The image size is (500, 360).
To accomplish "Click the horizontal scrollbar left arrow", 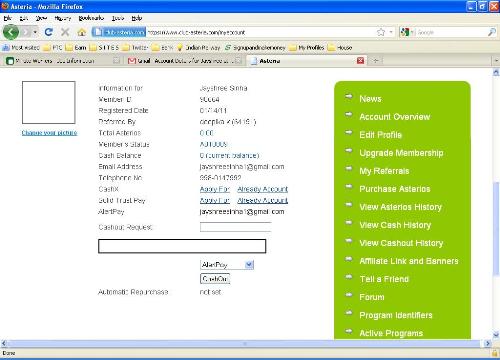I will (x=4, y=343).
